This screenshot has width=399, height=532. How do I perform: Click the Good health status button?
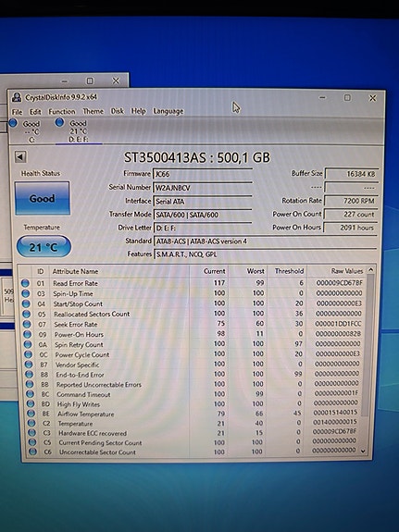click(x=43, y=198)
